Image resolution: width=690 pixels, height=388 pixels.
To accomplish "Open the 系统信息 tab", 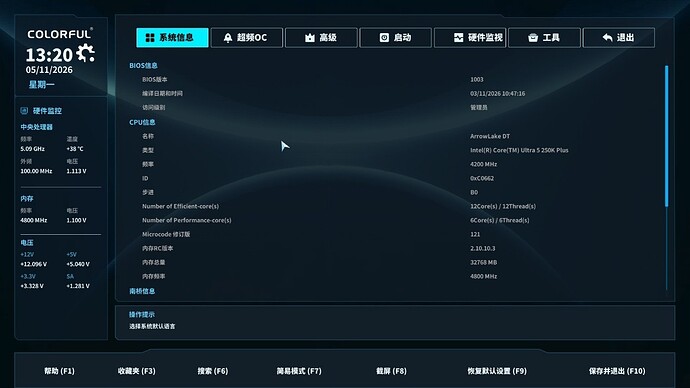I will (x=172, y=37).
